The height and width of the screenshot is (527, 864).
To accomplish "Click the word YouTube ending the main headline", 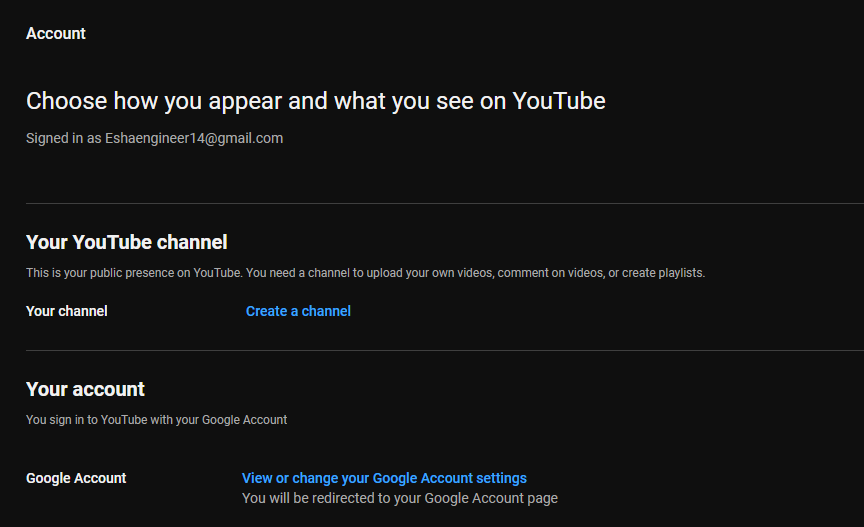I will pyautogui.click(x=559, y=101).
